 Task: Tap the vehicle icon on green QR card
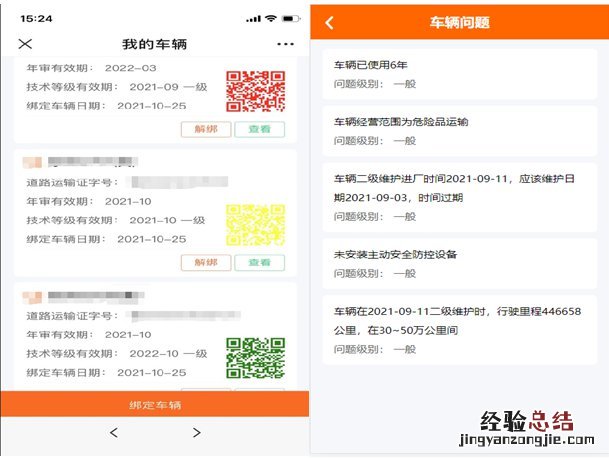point(32,297)
